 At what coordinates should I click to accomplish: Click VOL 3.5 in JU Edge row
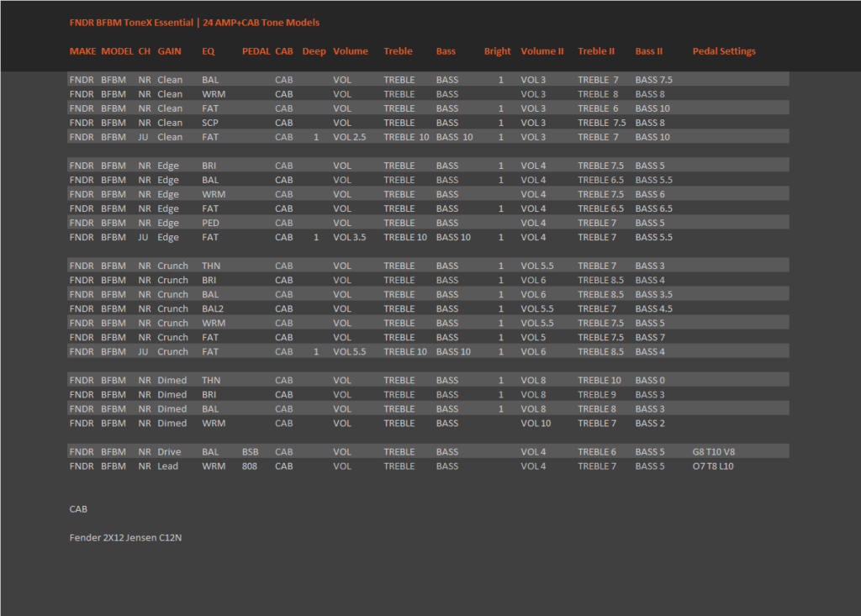(x=349, y=237)
